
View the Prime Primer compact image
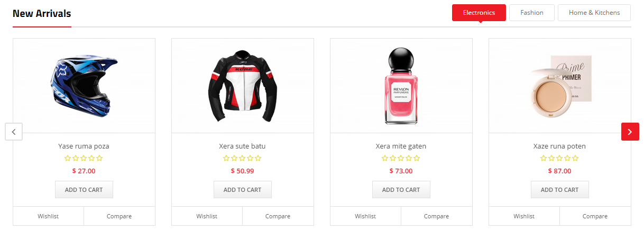[560, 86]
